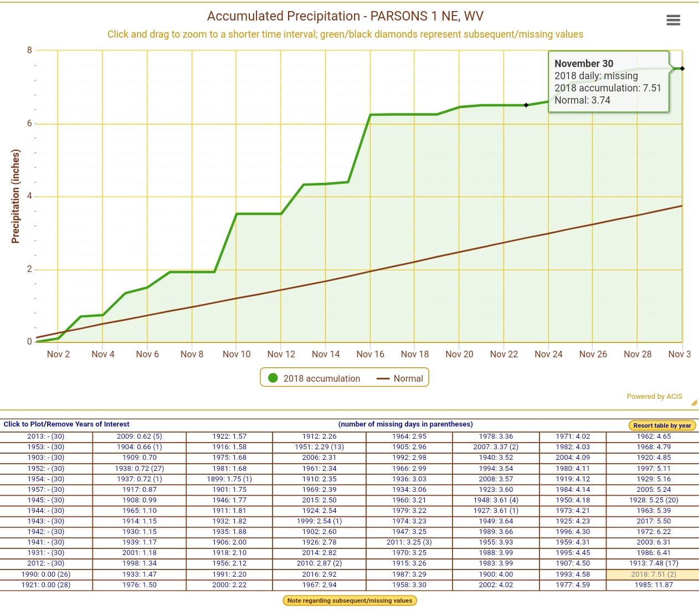Click the black diamond marker near Nov 23
Image resolution: width=699 pixels, height=616 pixels.
pyautogui.click(x=526, y=105)
